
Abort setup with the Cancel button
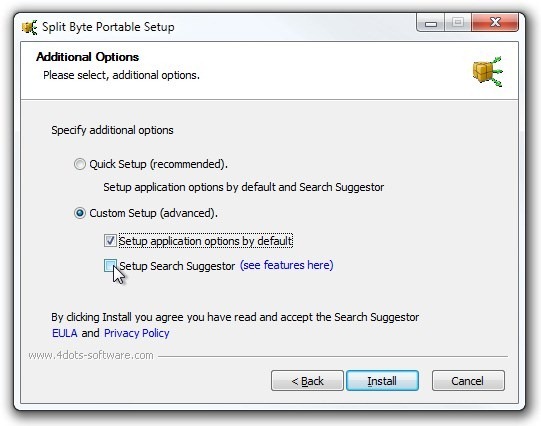coord(468,381)
